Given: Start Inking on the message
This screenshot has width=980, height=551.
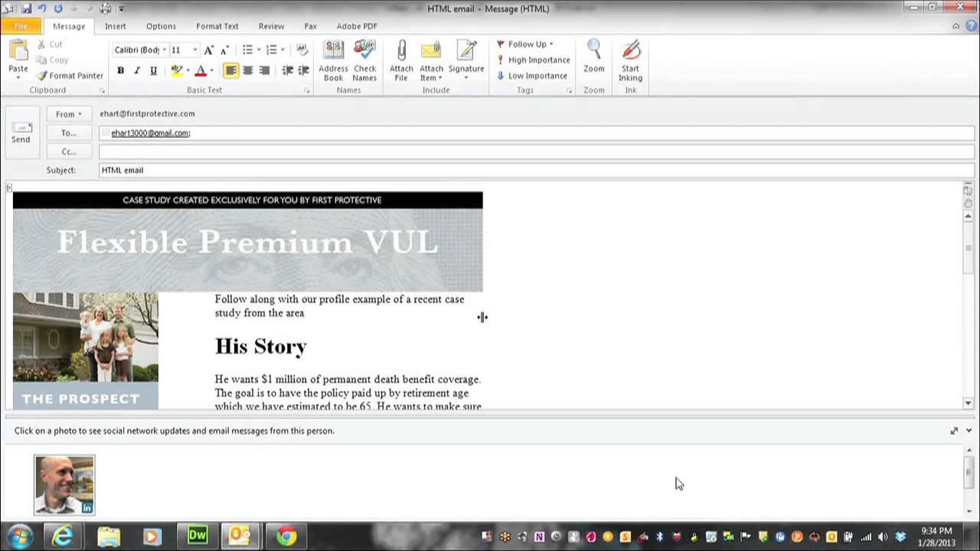Looking at the screenshot, I should (630, 61).
